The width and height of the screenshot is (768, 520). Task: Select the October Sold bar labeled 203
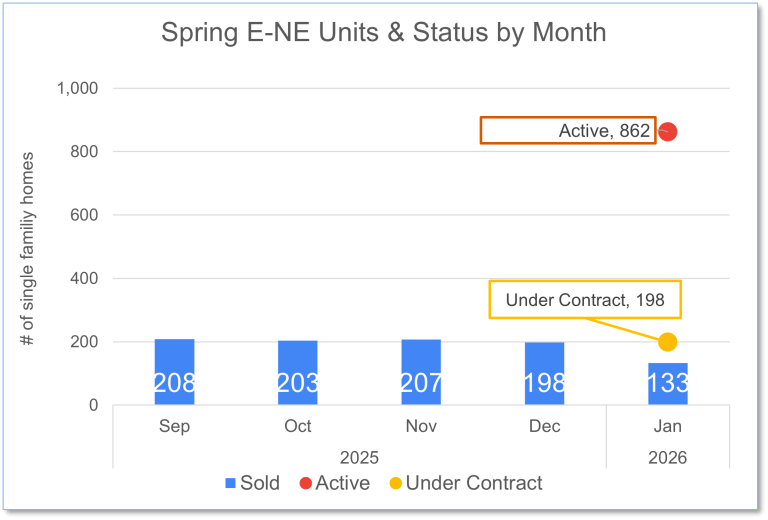pyautogui.click(x=298, y=373)
